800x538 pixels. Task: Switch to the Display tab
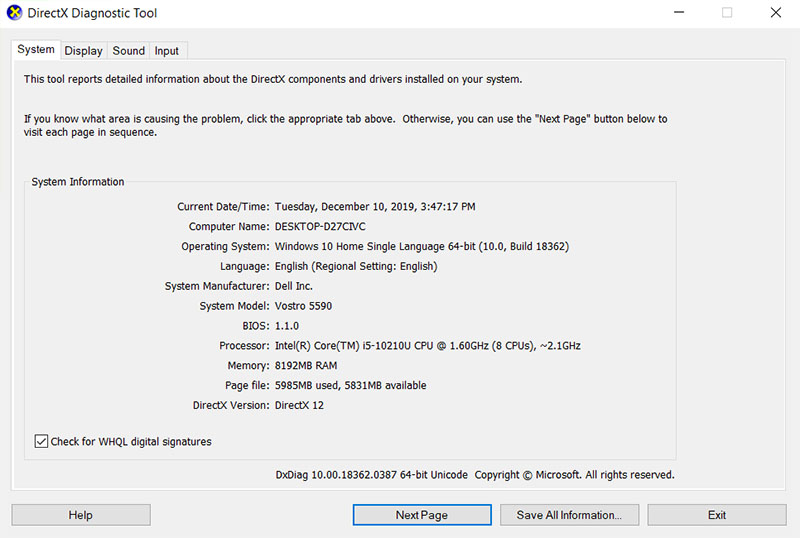click(x=84, y=51)
